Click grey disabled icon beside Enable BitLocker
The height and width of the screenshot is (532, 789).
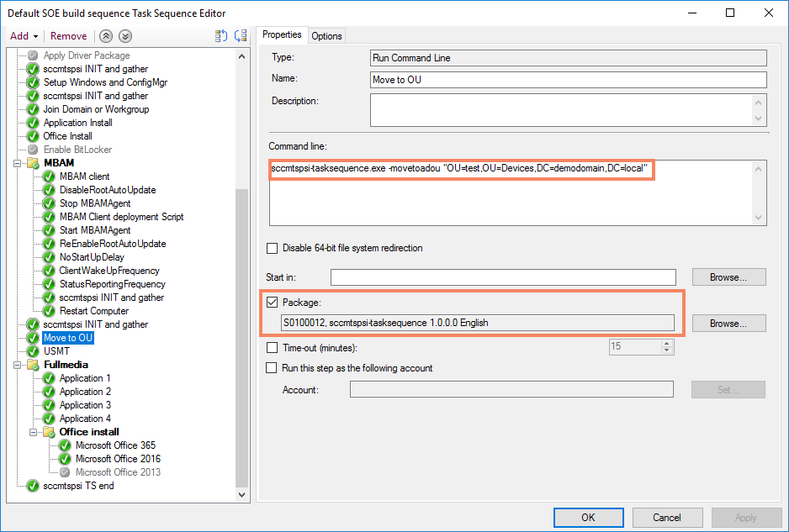point(33,150)
